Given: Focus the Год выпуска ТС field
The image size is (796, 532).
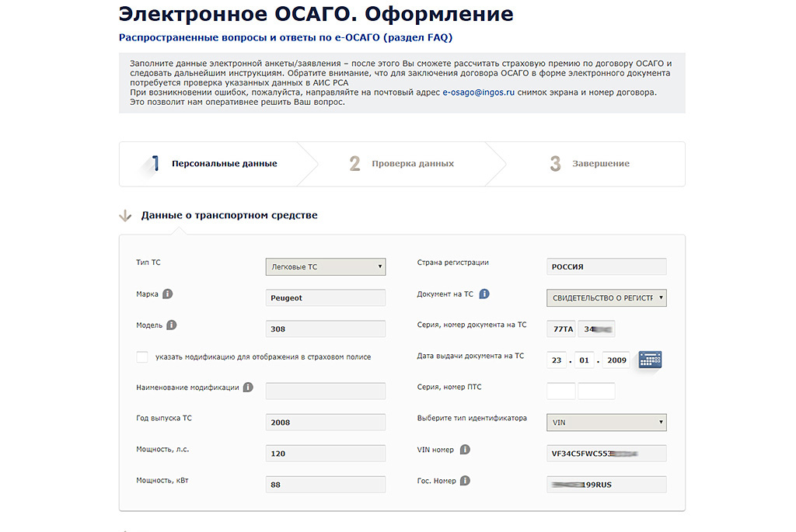Looking at the screenshot, I should pyautogui.click(x=325, y=422).
